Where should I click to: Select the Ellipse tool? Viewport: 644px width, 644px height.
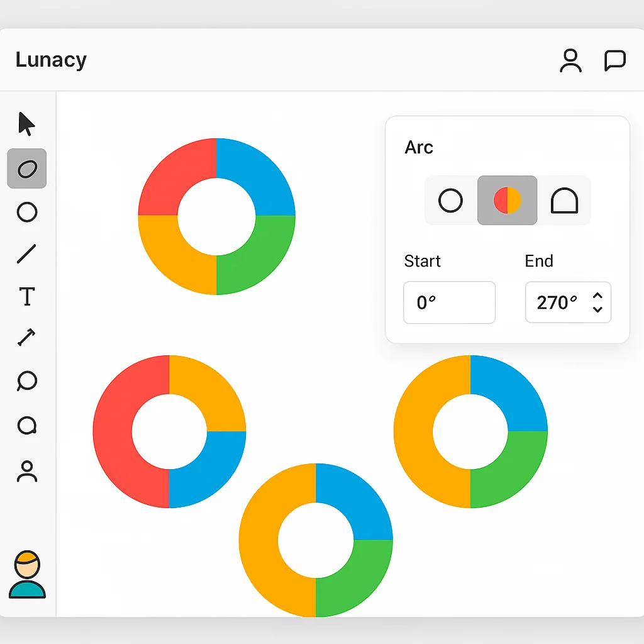coord(26,213)
